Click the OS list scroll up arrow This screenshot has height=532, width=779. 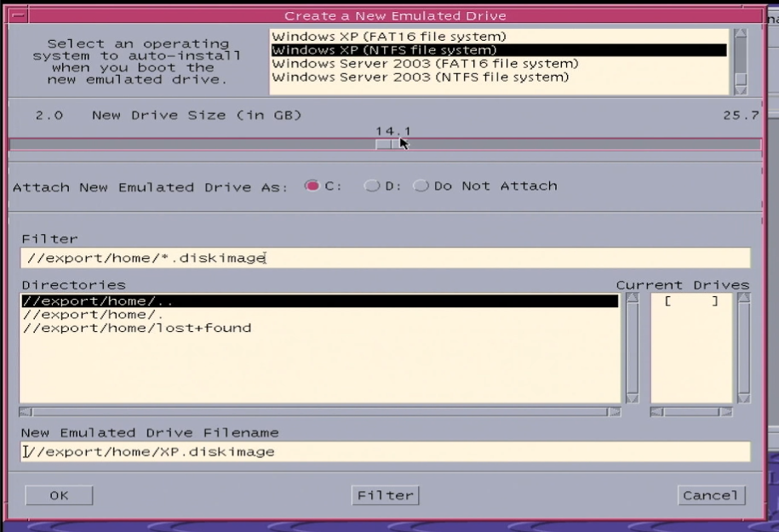[x=741, y=33]
